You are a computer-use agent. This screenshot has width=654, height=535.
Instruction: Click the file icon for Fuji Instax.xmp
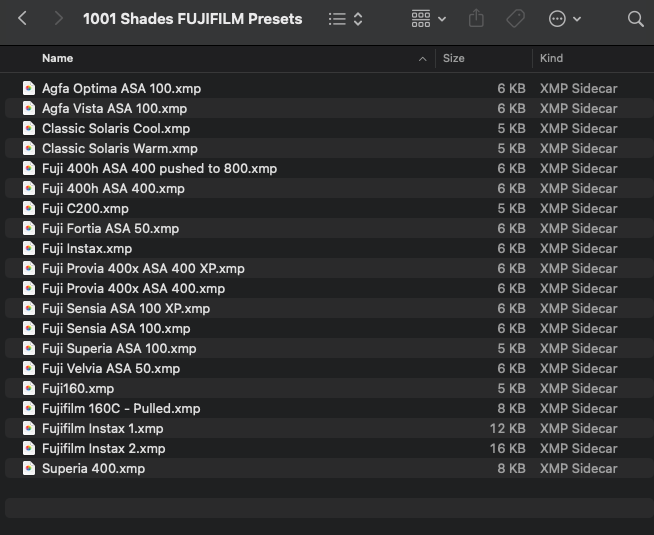point(29,248)
